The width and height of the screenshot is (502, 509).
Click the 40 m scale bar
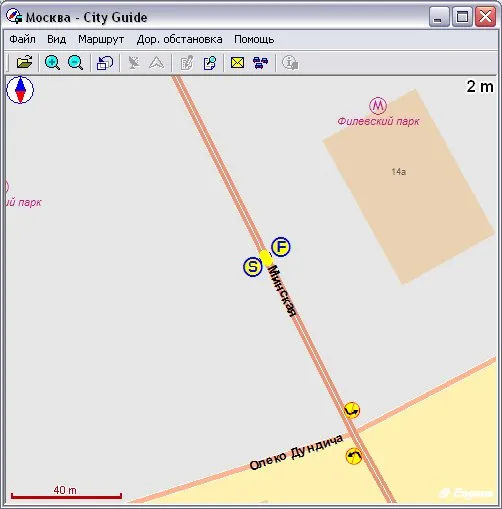point(66,493)
